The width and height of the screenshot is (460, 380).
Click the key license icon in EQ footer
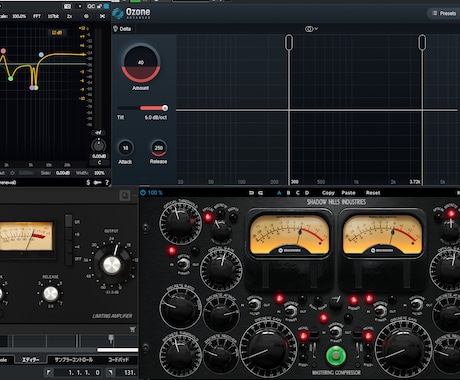tap(97, 182)
